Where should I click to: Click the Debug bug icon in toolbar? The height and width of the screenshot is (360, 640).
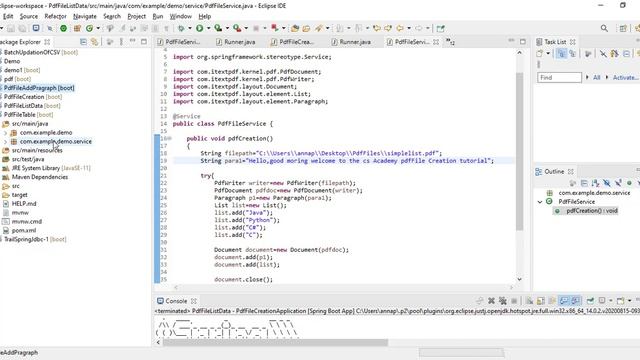click(181, 28)
